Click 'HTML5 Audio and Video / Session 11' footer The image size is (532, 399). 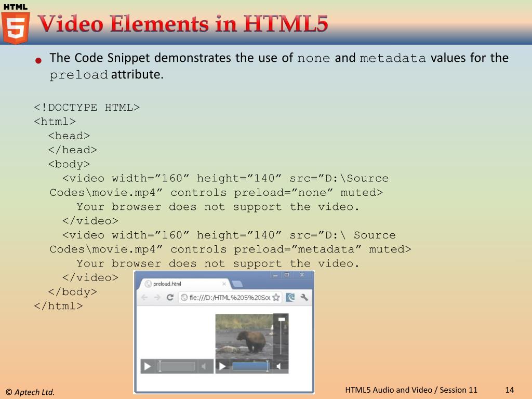tap(411, 390)
